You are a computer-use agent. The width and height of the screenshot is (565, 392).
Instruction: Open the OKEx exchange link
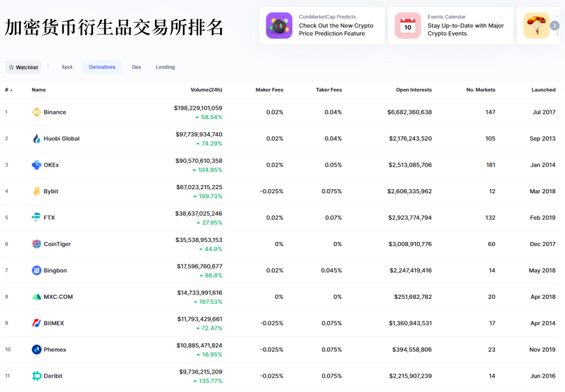coord(51,165)
